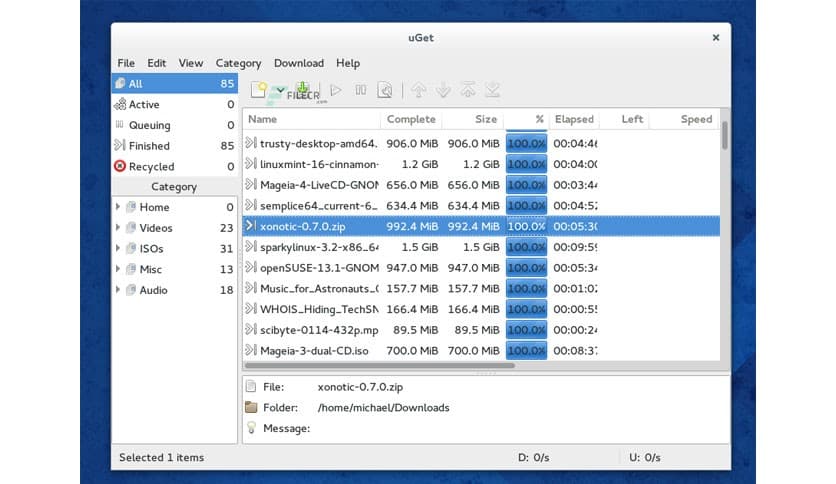Sort by the Elapsed column header

point(574,119)
